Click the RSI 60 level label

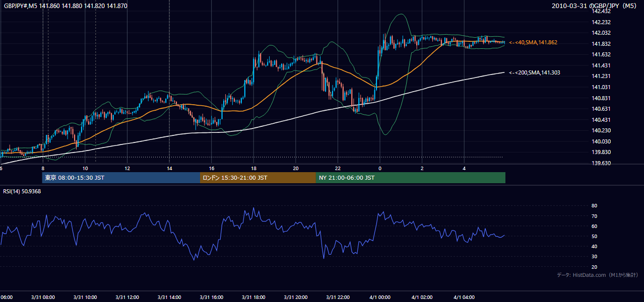click(594, 226)
